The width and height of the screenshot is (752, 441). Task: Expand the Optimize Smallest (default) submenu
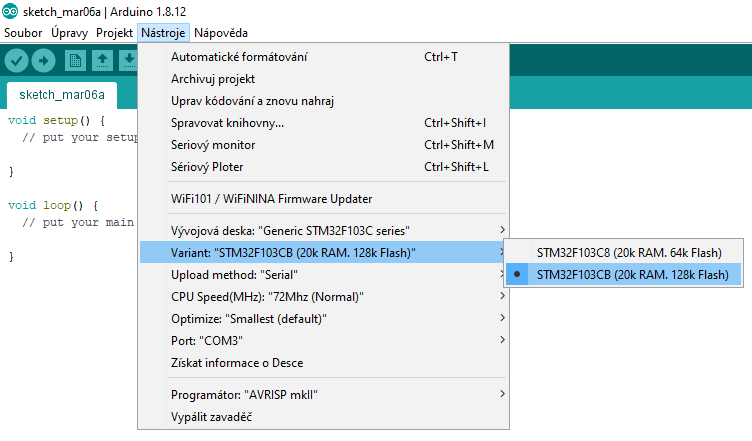coord(323,319)
